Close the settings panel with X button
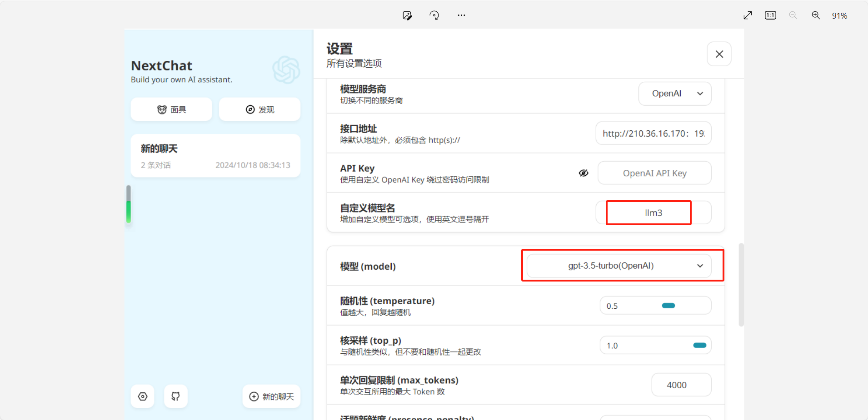868x420 pixels. (x=719, y=54)
